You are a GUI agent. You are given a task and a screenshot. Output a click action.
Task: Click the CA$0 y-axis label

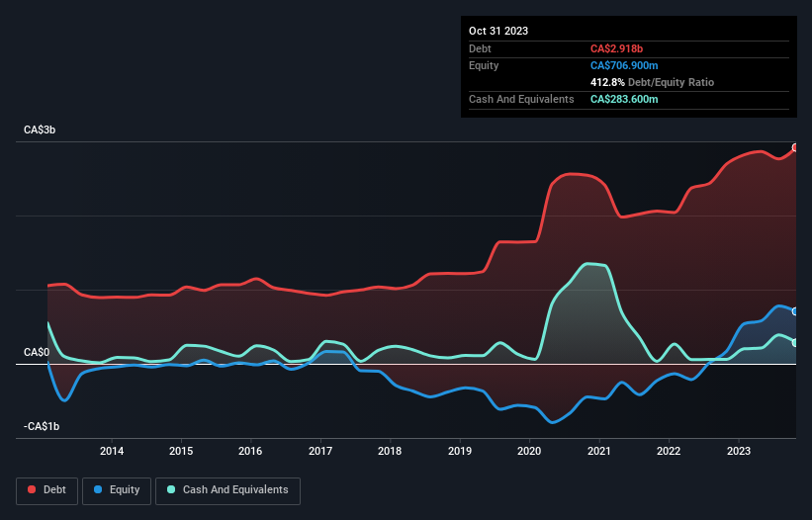(37, 352)
